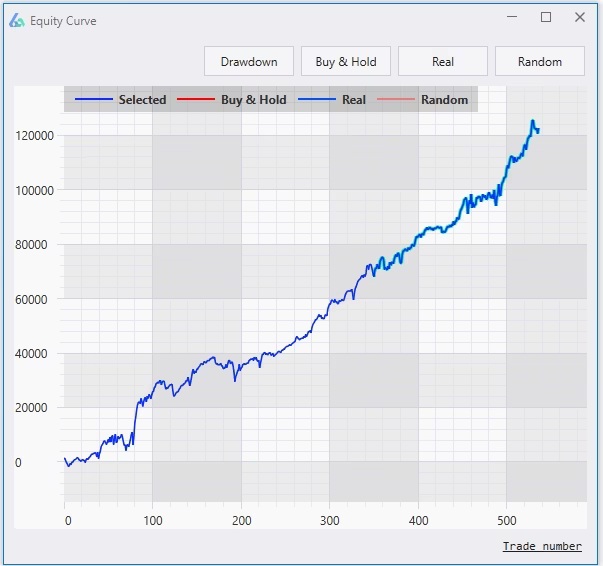Toggle the Buy & Hold curve button
The width and height of the screenshot is (603, 566).
346,62
